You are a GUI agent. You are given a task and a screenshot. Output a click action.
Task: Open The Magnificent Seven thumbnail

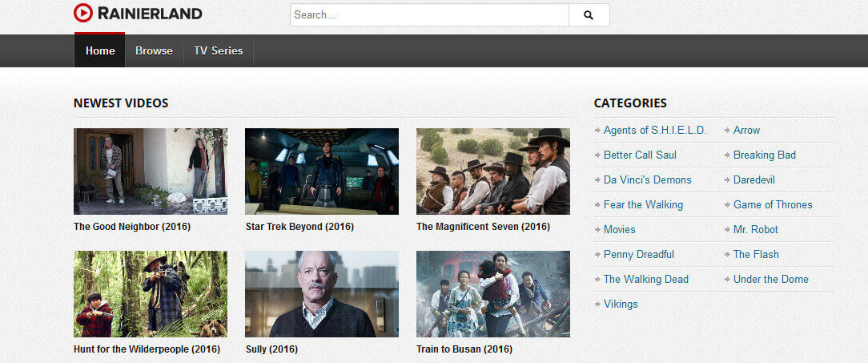click(x=493, y=171)
